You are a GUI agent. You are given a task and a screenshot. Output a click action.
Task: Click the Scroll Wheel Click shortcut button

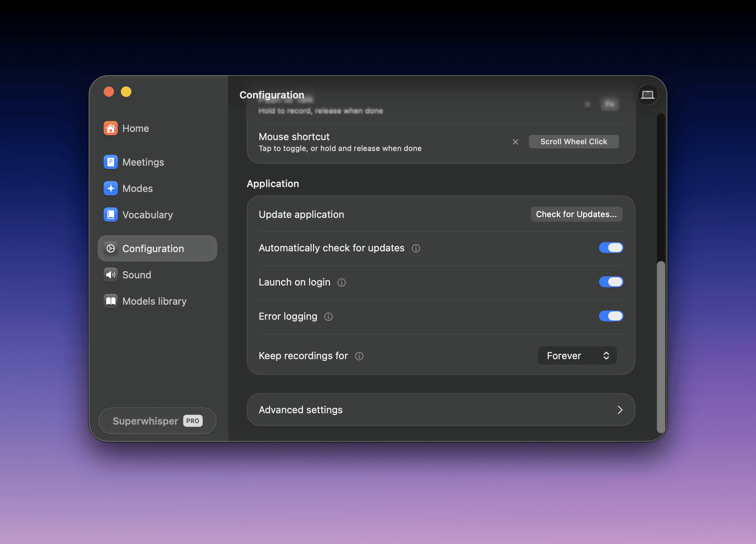[574, 142]
